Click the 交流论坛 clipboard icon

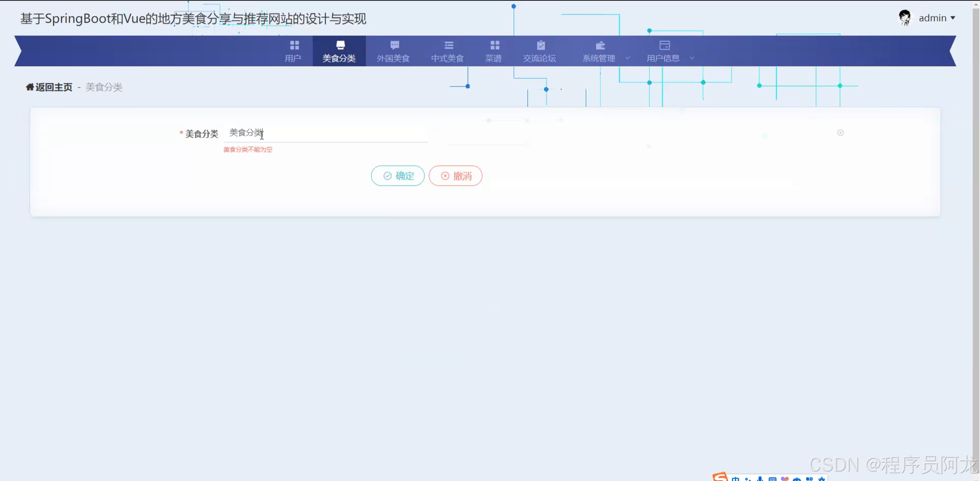(x=540, y=45)
